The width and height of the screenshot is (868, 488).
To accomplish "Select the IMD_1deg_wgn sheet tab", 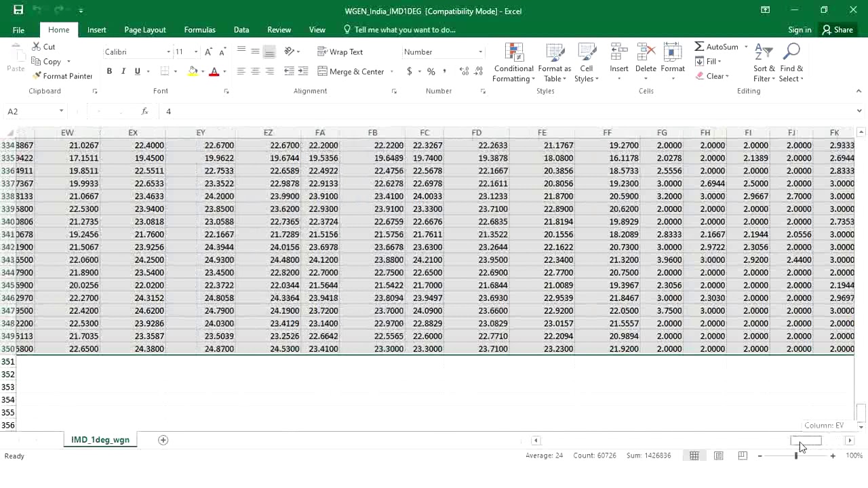I will pyautogui.click(x=100, y=440).
